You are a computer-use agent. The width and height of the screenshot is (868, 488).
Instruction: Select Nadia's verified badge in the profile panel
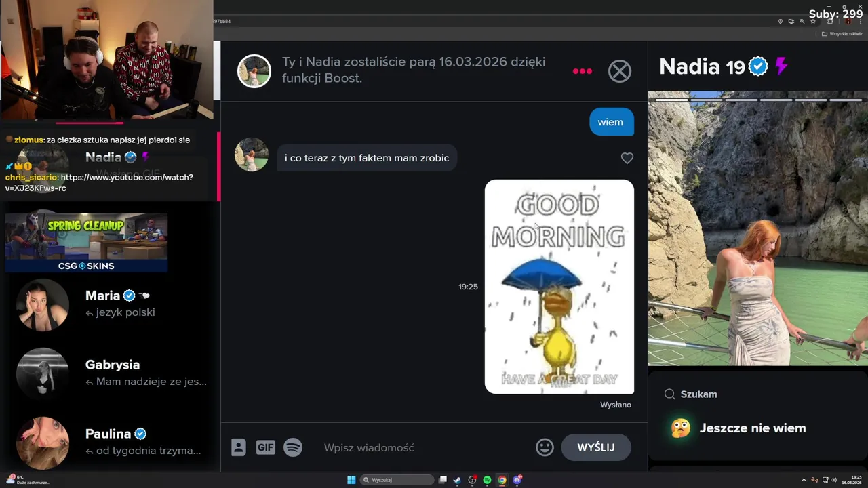(758, 66)
